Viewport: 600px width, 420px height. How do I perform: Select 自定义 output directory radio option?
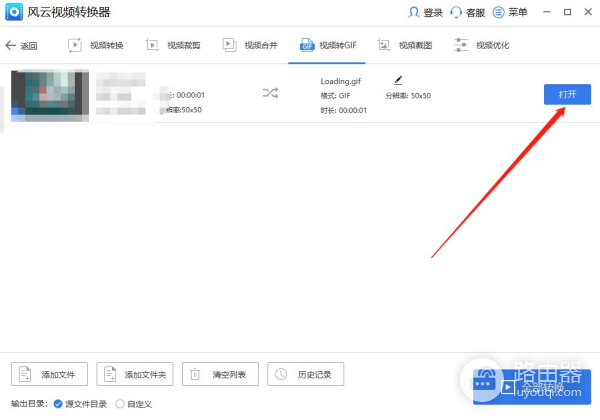click(x=121, y=404)
